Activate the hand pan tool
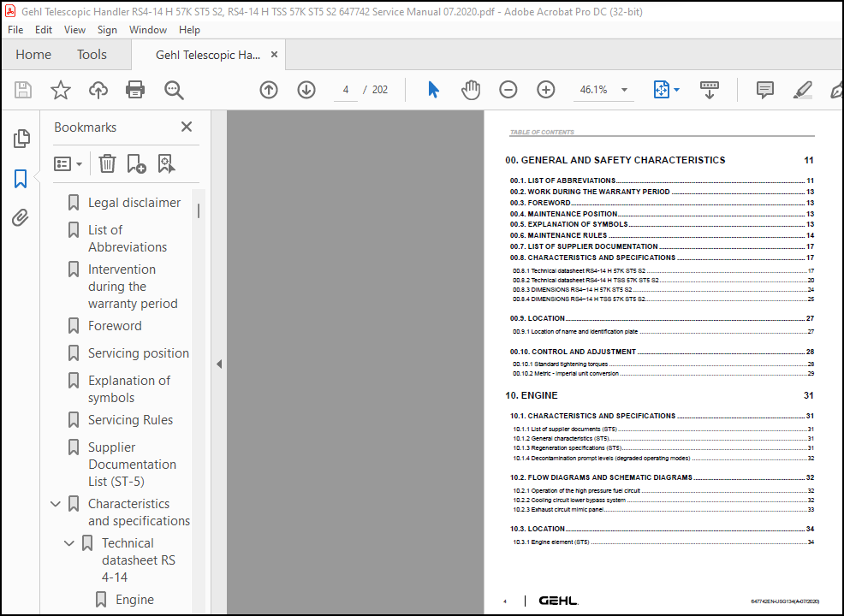Screen dimensions: 844x616 click(471, 90)
